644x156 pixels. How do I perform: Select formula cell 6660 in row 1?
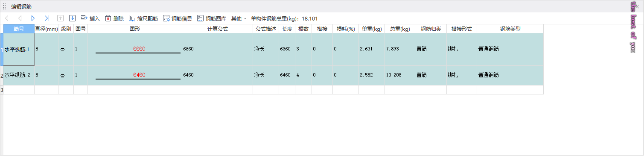[x=218, y=49]
